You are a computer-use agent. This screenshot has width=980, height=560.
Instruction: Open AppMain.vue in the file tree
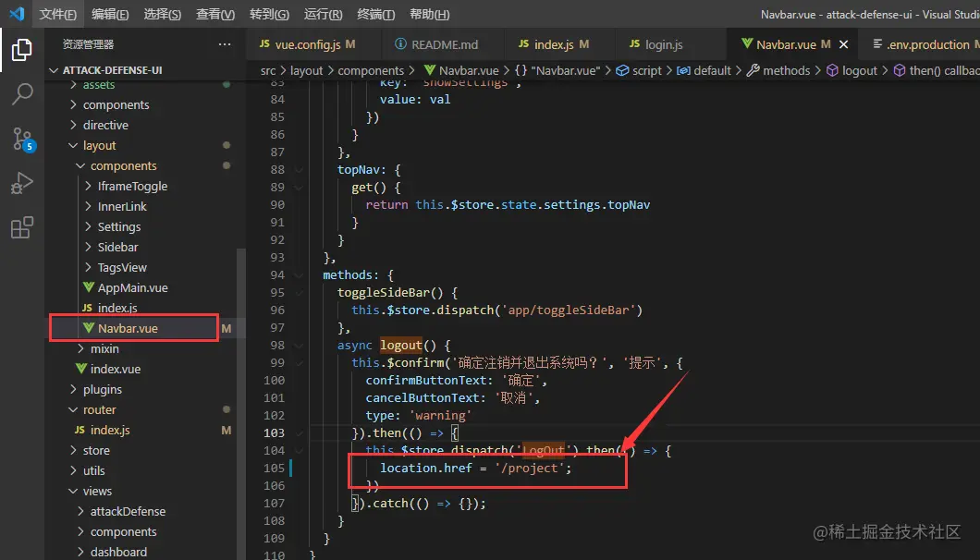(132, 287)
